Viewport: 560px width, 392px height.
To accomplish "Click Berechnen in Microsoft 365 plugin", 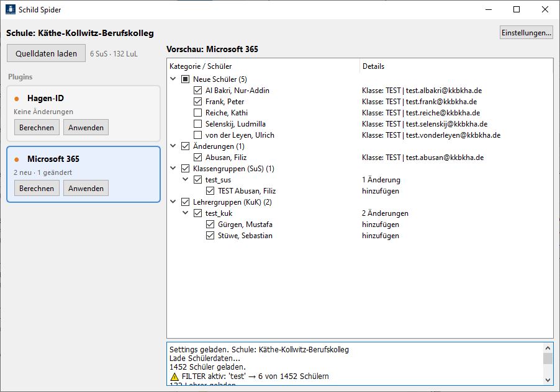I will click(37, 188).
